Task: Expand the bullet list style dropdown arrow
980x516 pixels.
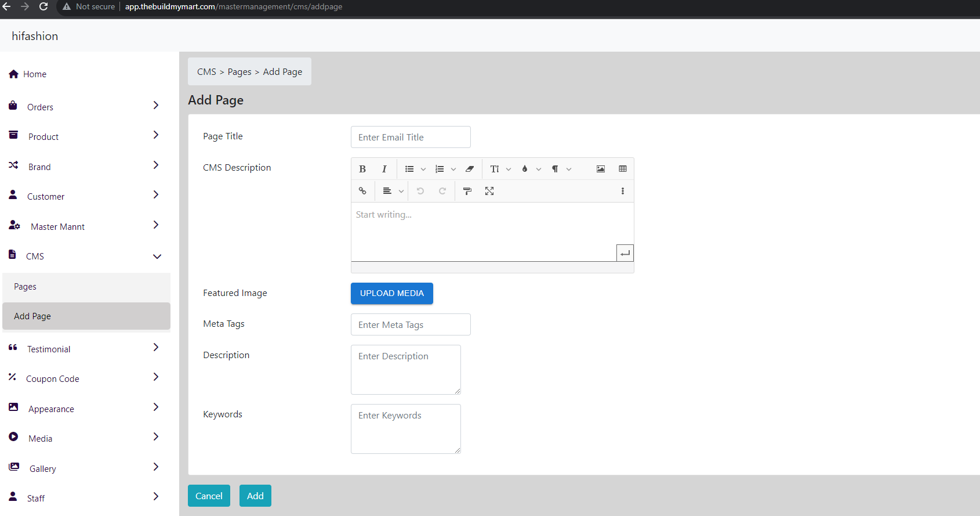Action: pos(423,169)
